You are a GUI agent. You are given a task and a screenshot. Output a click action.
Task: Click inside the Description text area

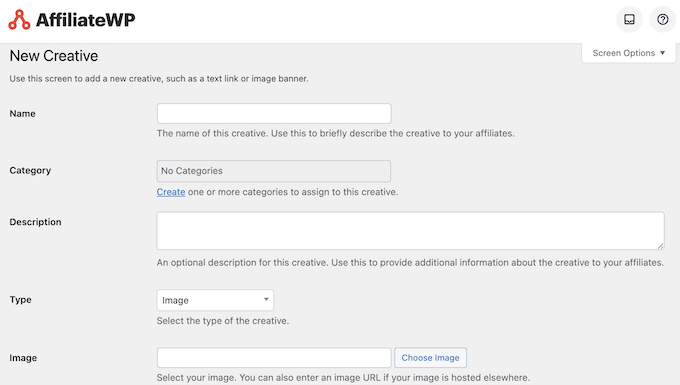point(410,231)
